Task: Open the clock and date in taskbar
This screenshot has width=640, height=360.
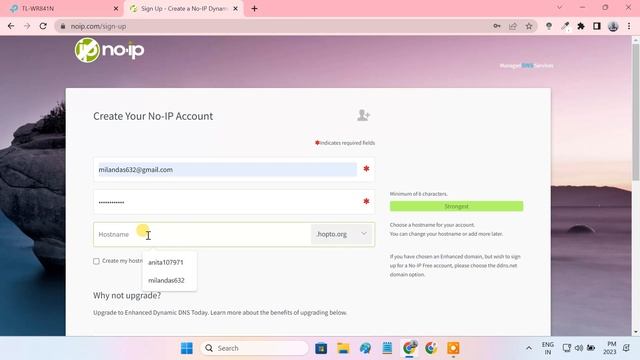Action: click(x=610, y=348)
